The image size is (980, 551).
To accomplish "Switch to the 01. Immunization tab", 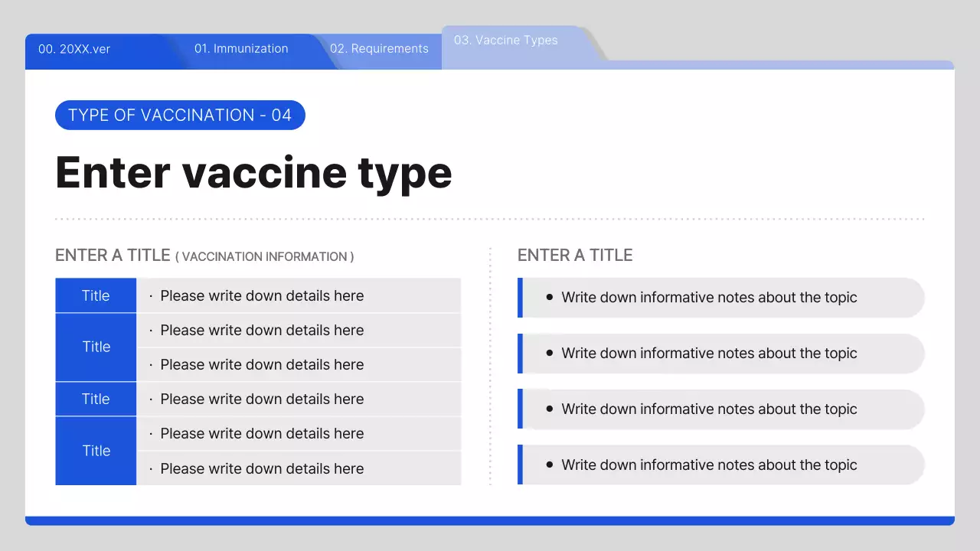I will pyautogui.click(x=241, y=49).
